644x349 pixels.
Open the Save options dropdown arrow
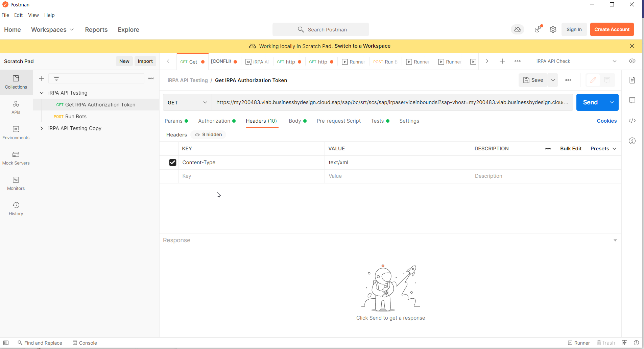[x=553, y=80]
